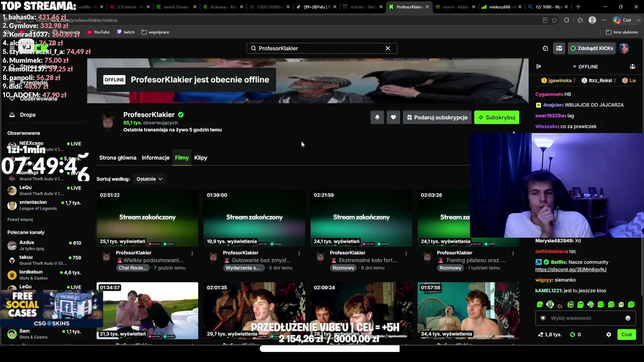Open browser extensions puzzle icon
Screen dimensions: 644x362
coord(567,20)
